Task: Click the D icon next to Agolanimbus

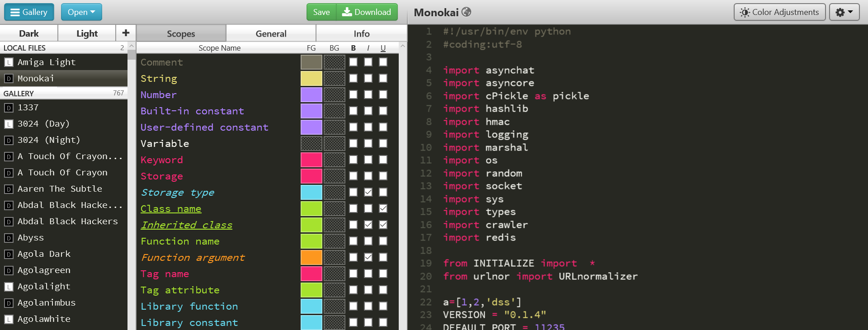Action: [x=9, y=303]
